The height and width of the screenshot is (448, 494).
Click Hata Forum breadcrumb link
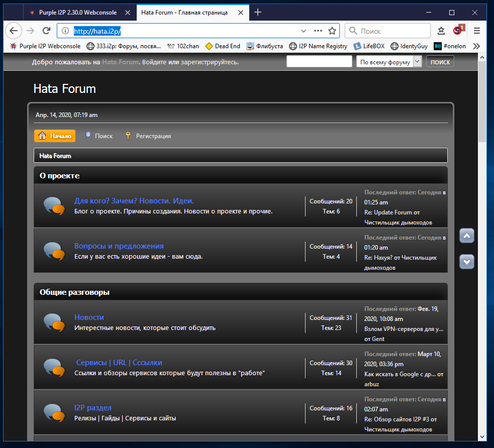point(55,156)
